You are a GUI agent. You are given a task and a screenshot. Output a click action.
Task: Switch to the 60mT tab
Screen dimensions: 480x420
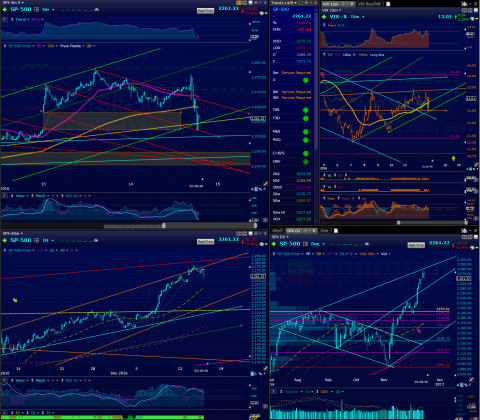(x=277, y=230)
